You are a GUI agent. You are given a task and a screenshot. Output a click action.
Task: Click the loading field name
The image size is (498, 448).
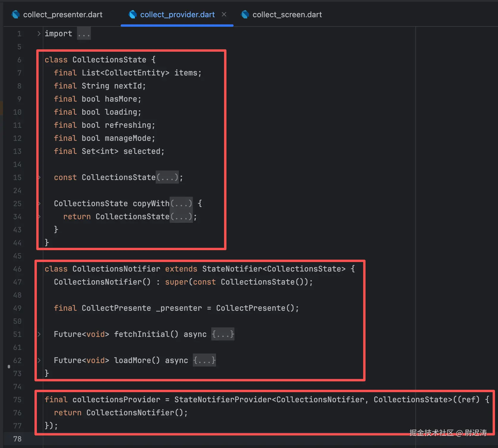(x=121, y=112)
